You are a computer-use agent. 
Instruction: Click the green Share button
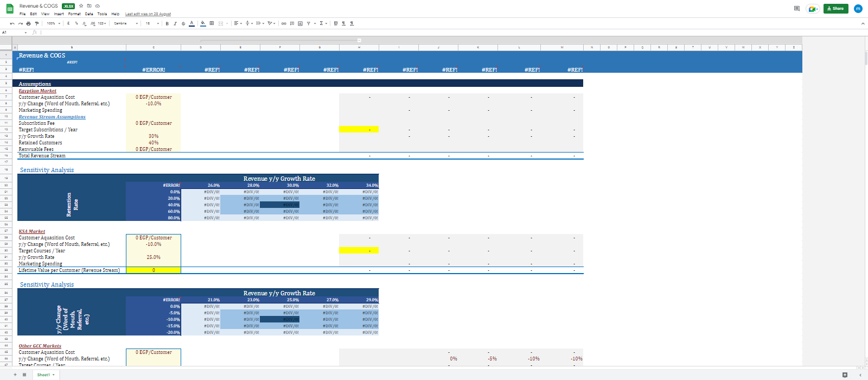pos(835,9)
